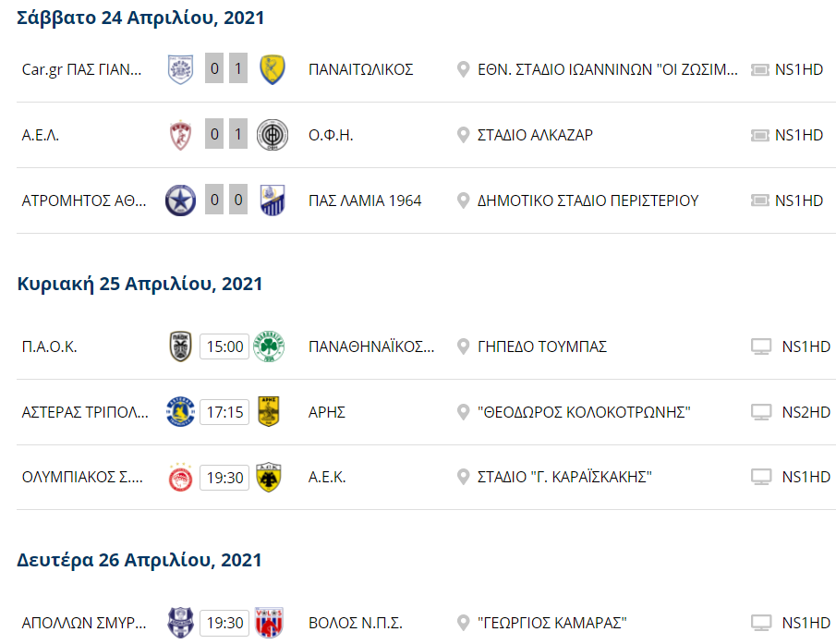Click the Atromitos blue star crest
This screenshot has width=836, height=644.
click(179, 200)
